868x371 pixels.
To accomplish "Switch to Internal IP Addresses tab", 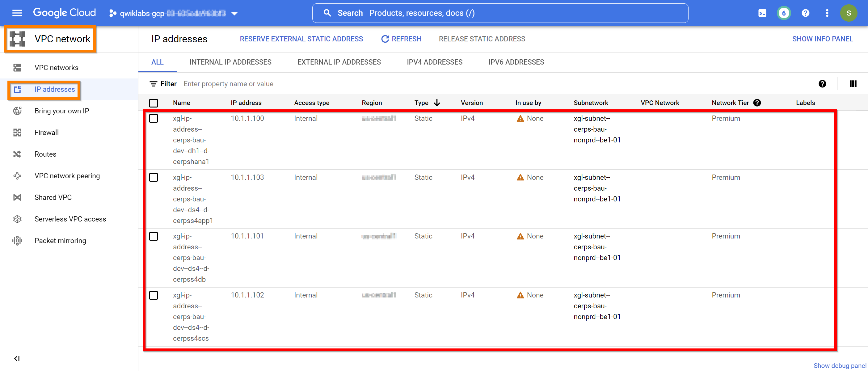I will click(230, 62).
